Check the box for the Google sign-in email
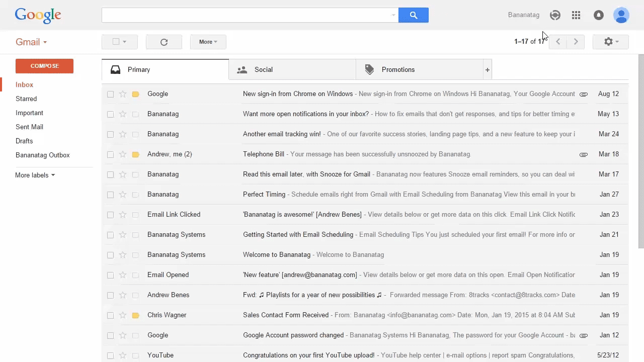 (110, 94)
